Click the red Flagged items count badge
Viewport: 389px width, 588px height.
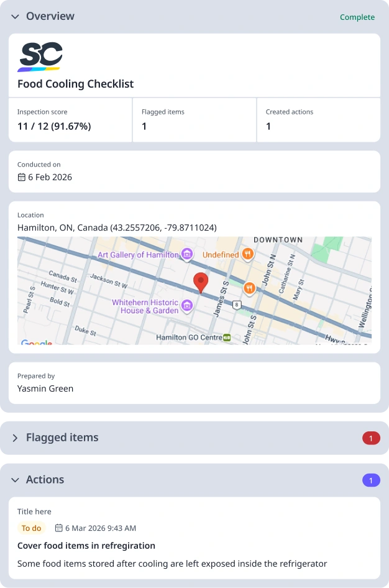371,438
